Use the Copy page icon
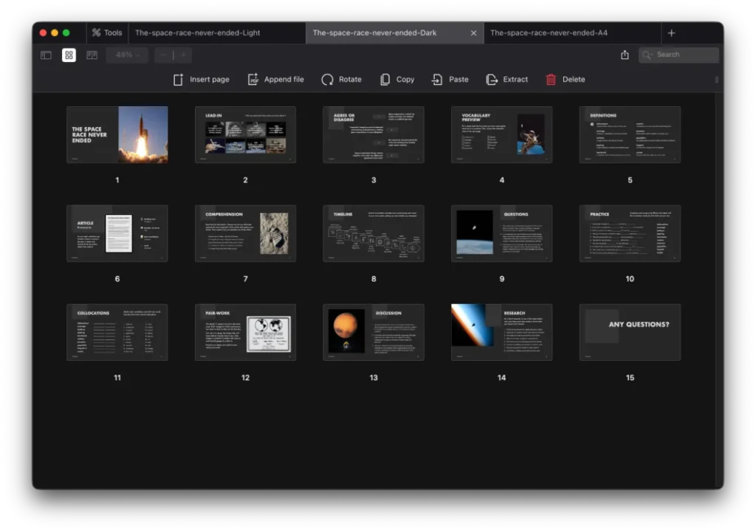 pyautogui.click(x=384, y=79)
